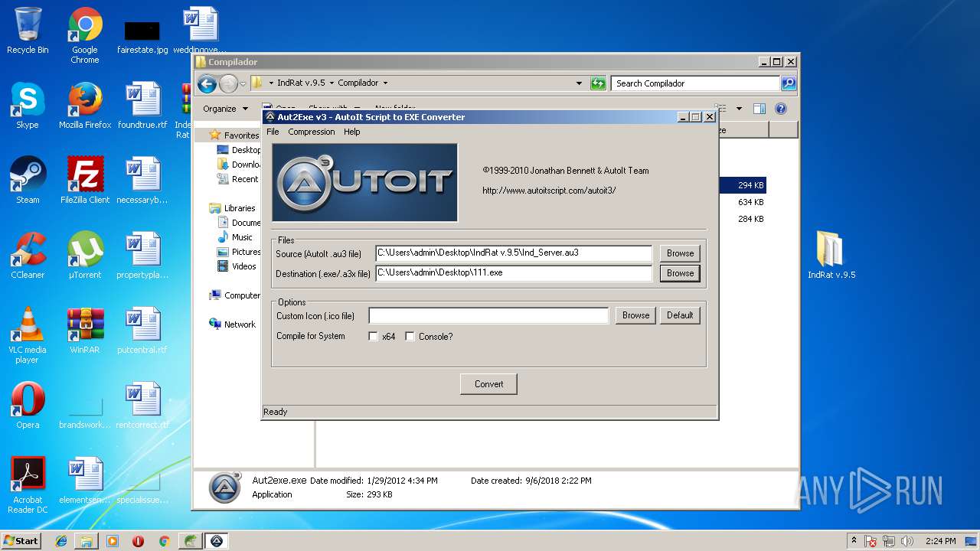Click the Source AutoIt file path field
The width and height of the screenshot is (980, 551).
514,253
